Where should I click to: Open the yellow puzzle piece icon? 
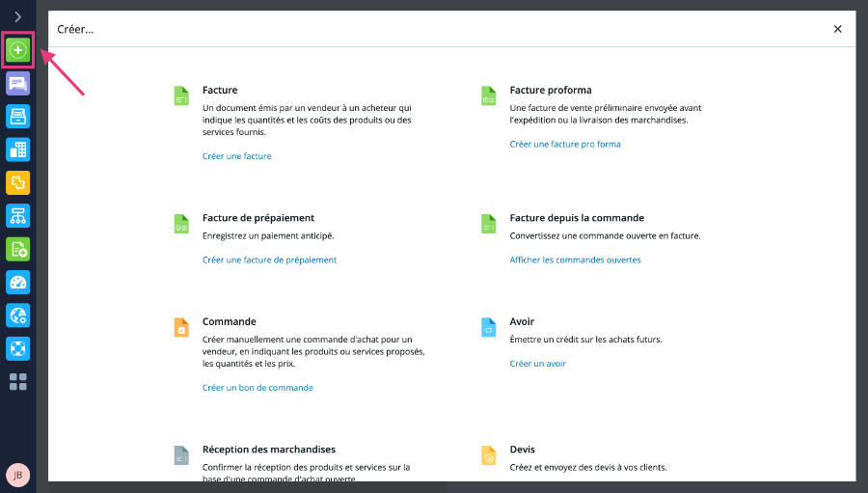(x=18, y=182)
